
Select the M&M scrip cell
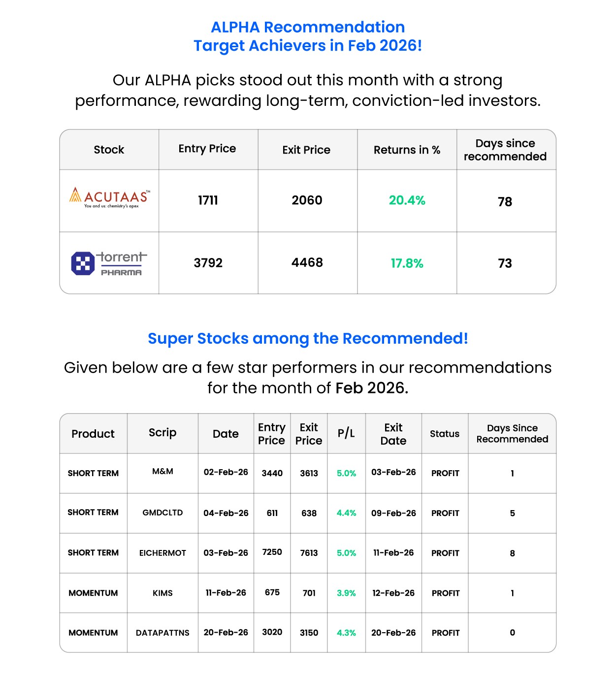point(162,472)
